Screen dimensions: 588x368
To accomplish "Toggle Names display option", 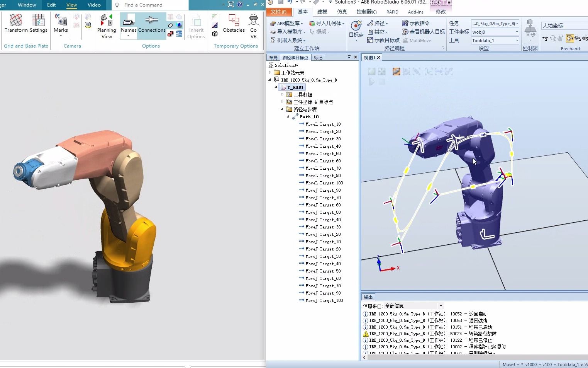I will (129, 26).
